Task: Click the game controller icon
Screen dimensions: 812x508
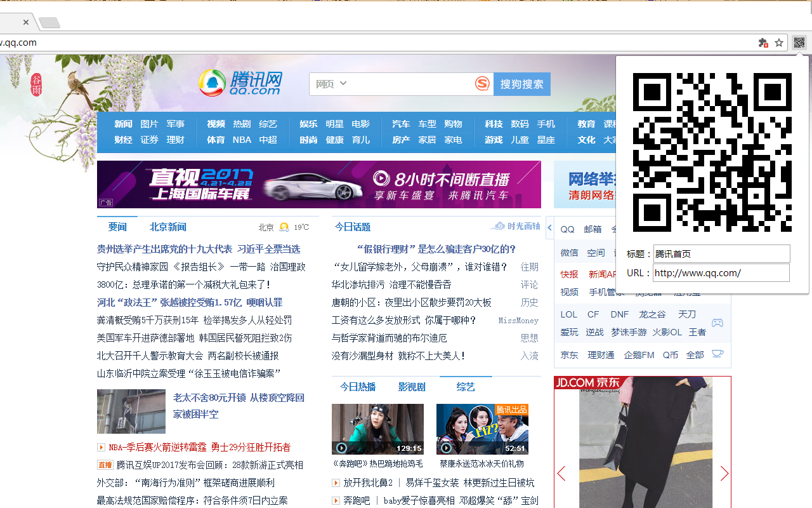Action: [x=717, y=323]
